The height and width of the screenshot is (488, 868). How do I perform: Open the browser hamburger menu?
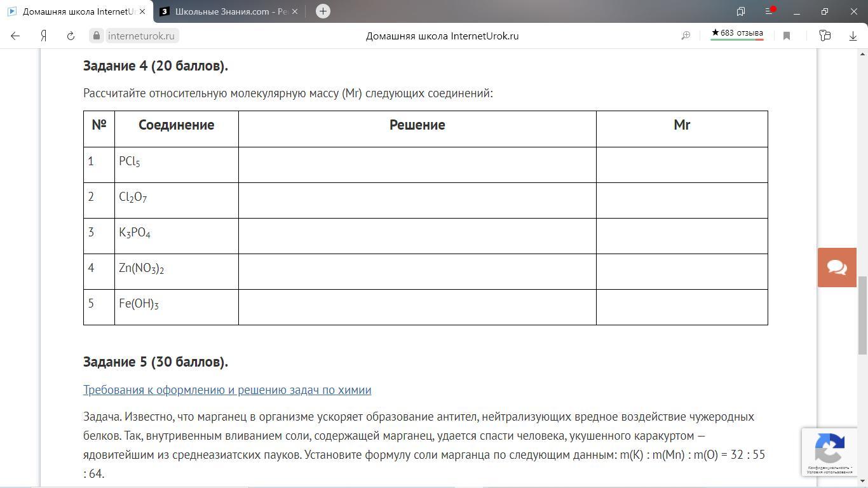[769, 11]
